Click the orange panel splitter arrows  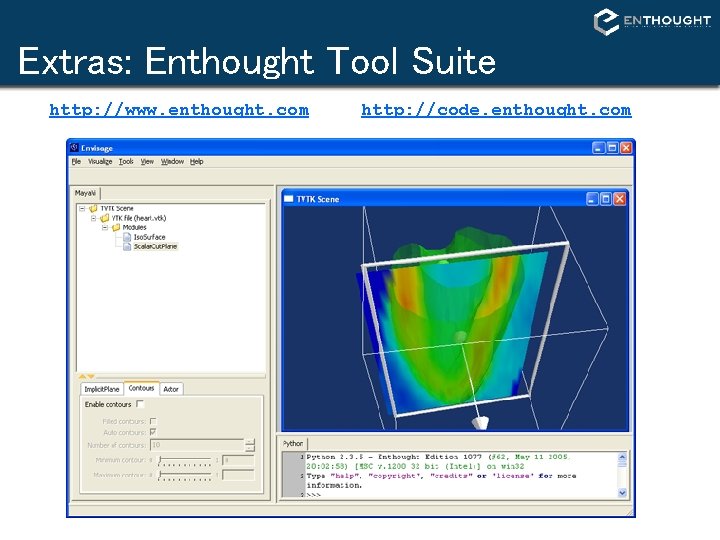coord(86,377)
